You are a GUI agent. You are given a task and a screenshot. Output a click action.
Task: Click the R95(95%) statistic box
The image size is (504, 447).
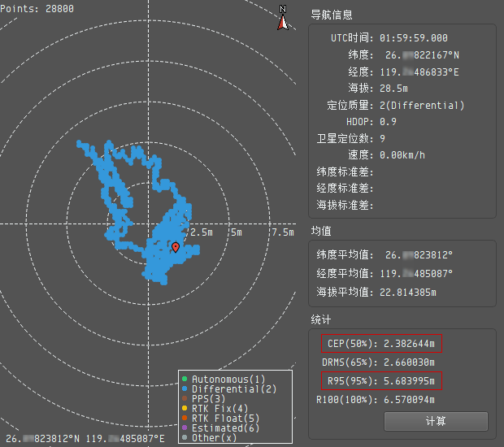coord(381,380)
